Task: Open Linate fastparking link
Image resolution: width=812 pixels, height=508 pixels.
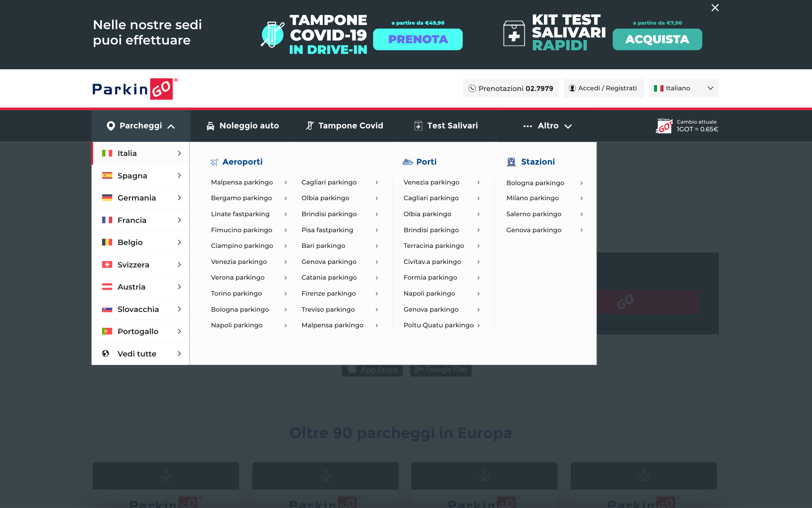Action: coord(249,214)
